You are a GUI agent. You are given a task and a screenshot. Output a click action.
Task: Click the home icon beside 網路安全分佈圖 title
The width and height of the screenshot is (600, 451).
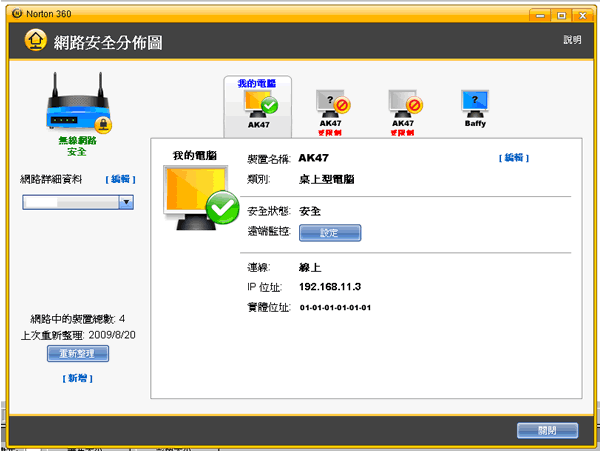[36, 41]
